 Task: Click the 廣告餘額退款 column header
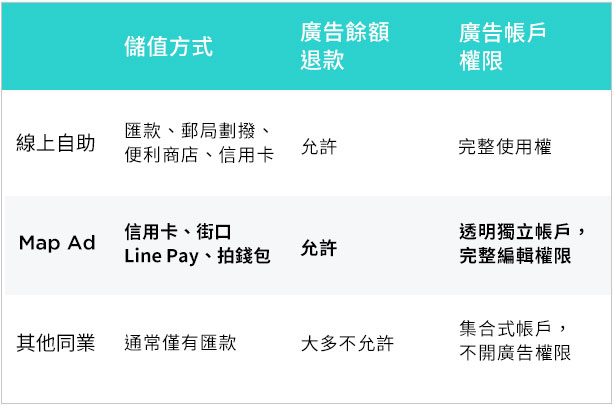click(345, 46)
